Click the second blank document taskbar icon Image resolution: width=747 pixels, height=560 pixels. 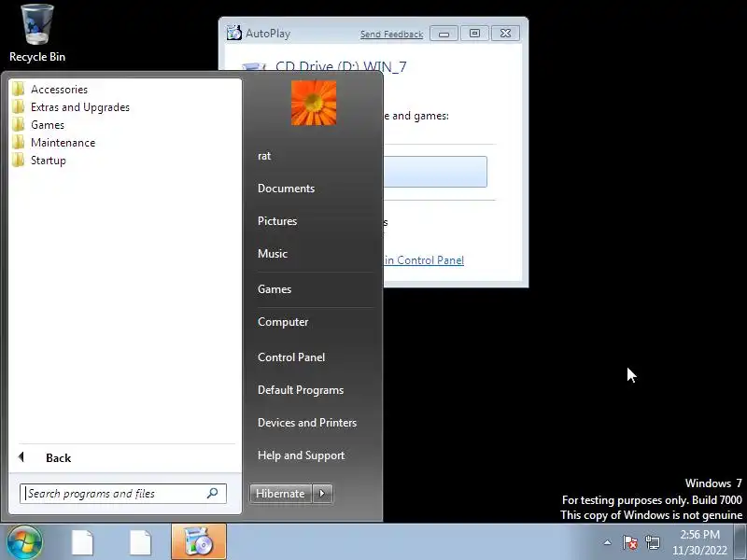tap(141, 543)
